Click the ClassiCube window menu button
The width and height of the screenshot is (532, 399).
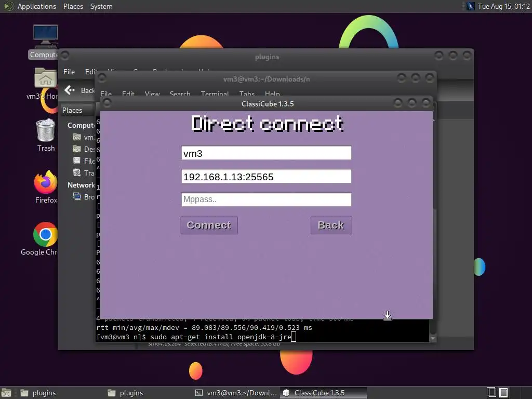[107, 102]
